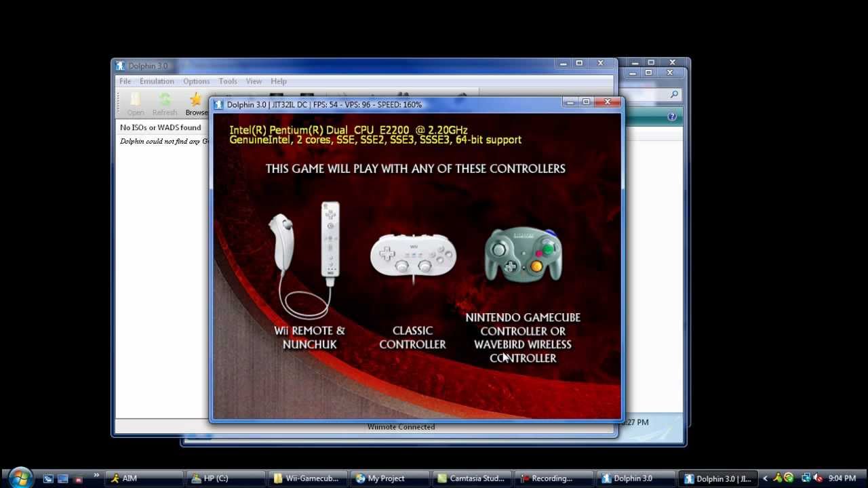Click the search magnifier in background window

point(674,95)
